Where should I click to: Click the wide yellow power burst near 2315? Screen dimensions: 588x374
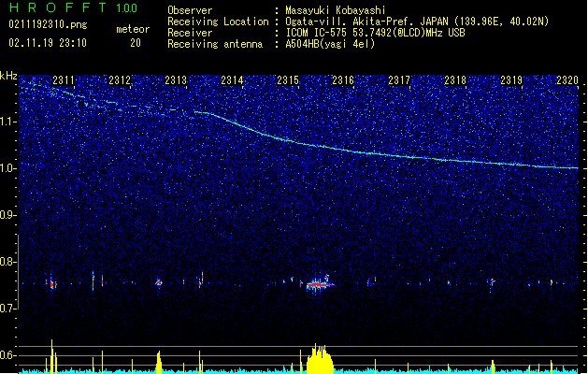coord(320,359)
